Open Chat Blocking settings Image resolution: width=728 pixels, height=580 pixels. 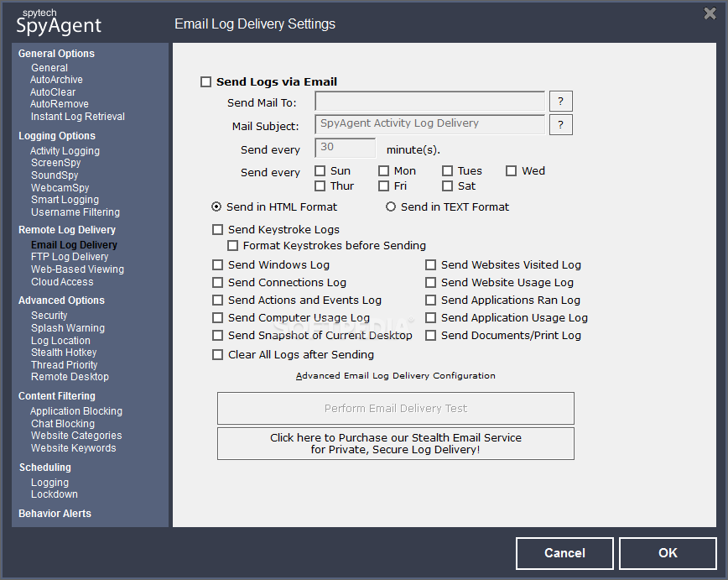pos(63,424)
